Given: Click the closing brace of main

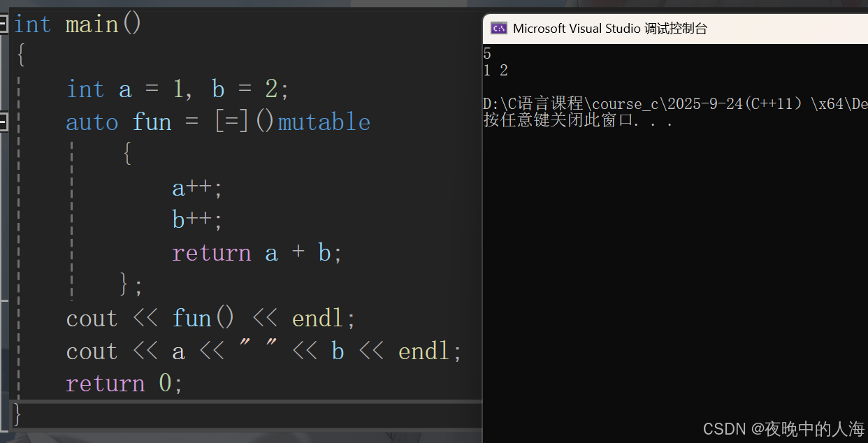Looking at the screenshot, I should tap(17, 414).
